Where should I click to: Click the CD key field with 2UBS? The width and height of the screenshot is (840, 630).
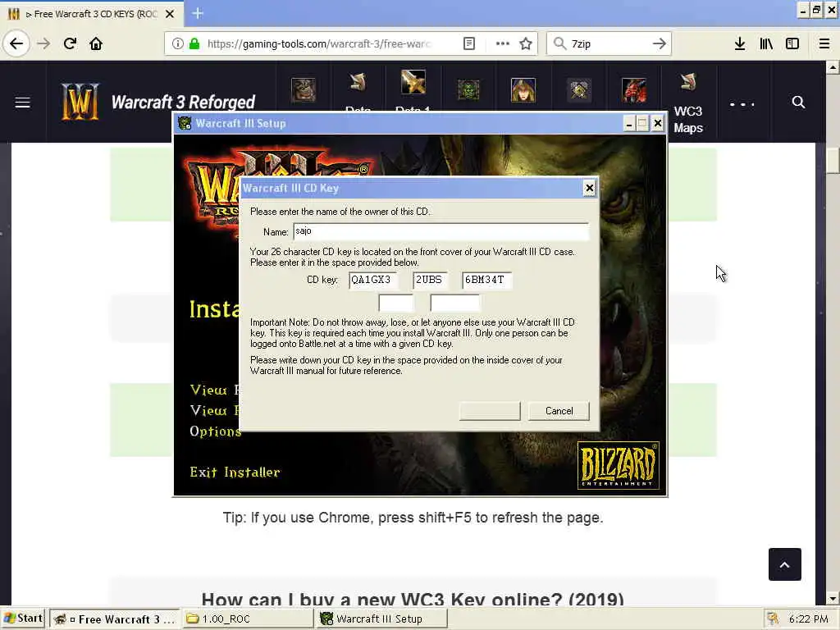pos(430,281)
